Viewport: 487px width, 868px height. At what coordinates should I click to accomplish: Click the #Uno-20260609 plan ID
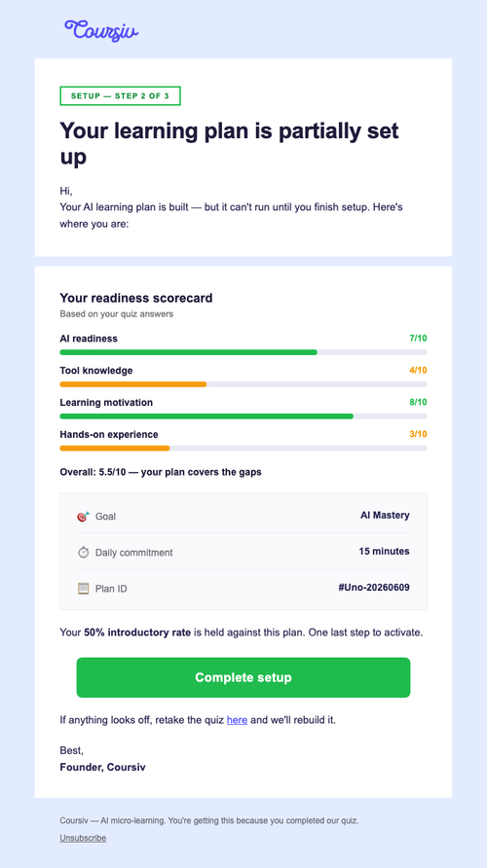click(374, 588)
